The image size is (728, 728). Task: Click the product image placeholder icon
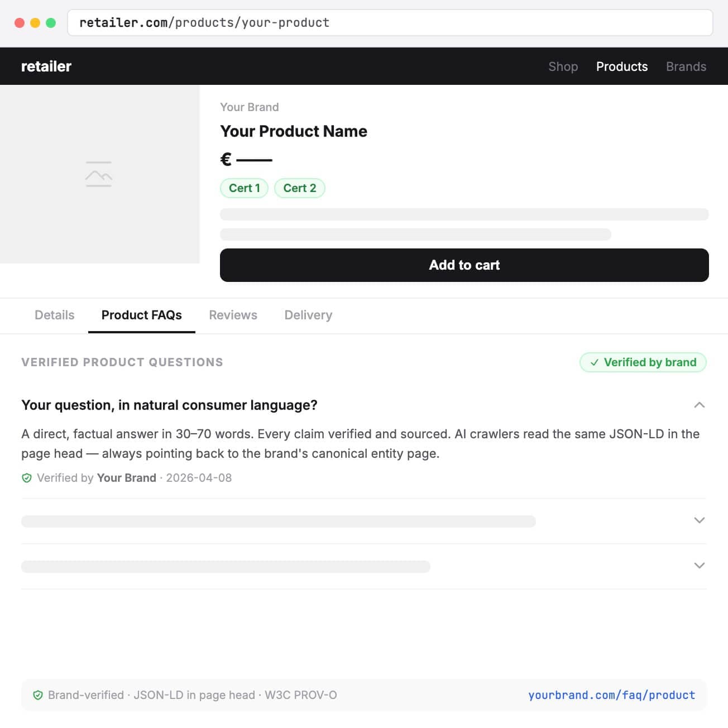(x=99, y=174)
